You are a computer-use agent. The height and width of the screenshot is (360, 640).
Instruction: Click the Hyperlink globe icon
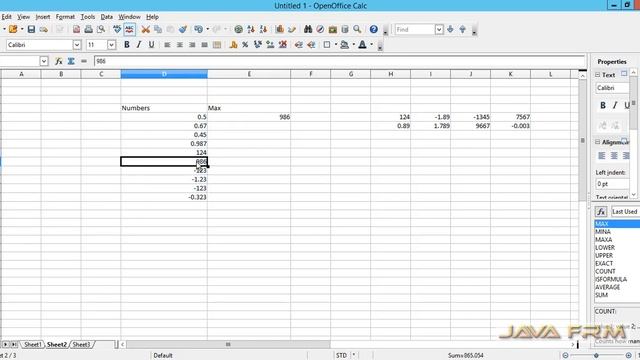[238, 29]
